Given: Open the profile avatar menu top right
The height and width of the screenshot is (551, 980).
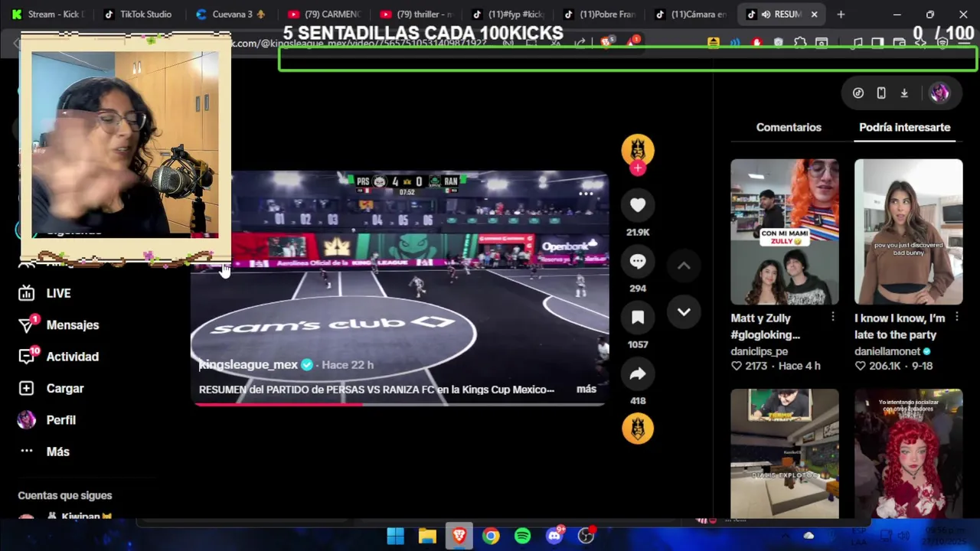Looking at the screenshot, I should pos(939,93).
